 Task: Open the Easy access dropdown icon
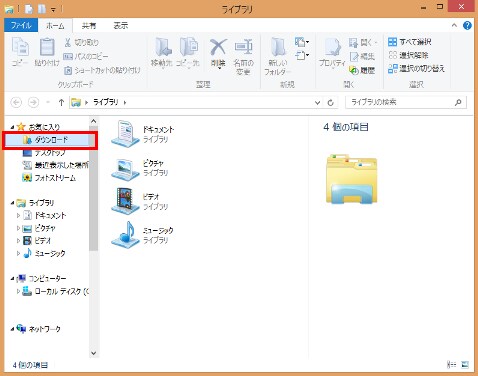(x=302, y=55)
